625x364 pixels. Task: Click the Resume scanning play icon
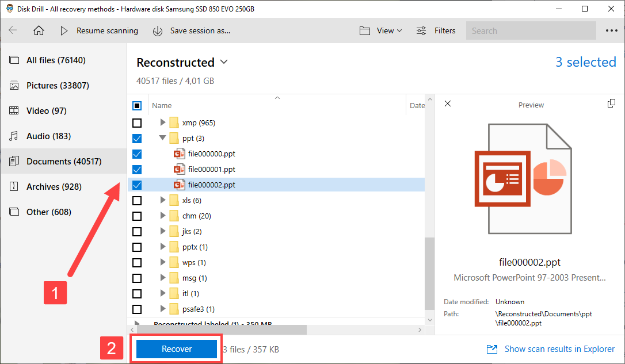coord(64,30)
